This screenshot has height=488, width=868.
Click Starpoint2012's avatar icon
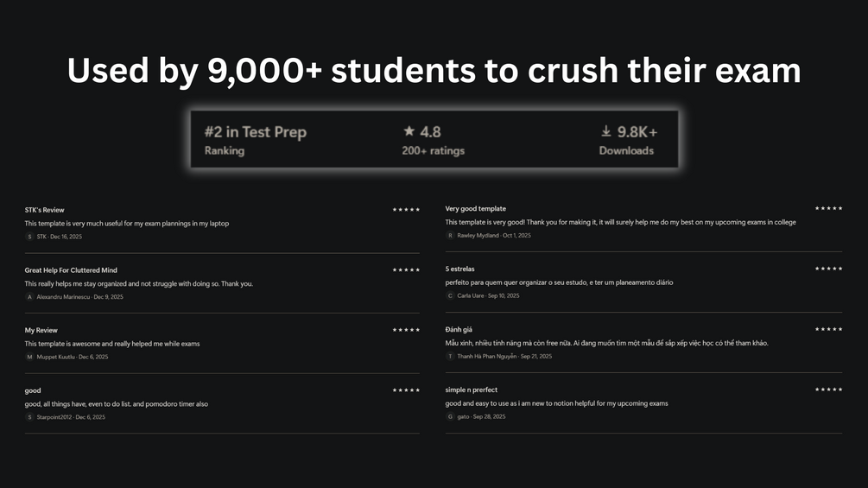29,417
